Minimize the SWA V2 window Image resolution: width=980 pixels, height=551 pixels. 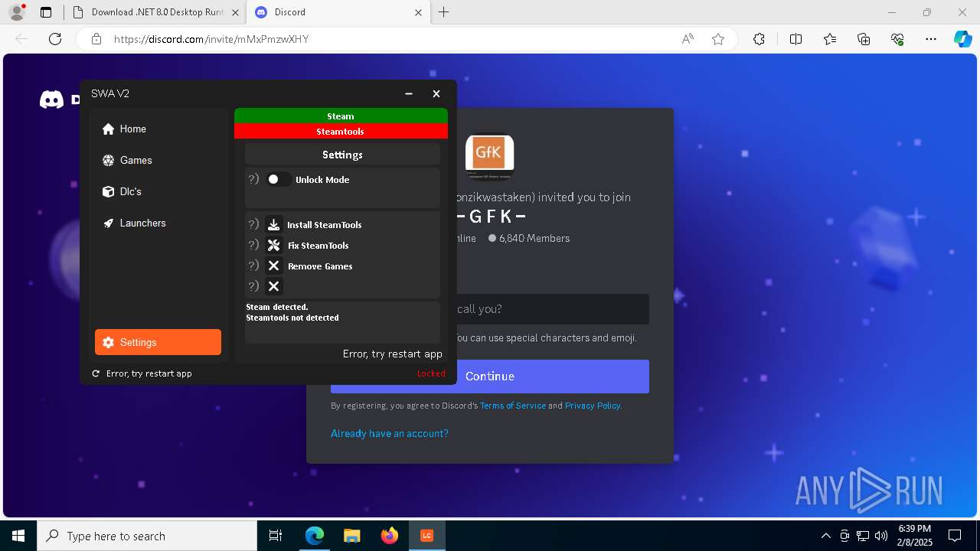pyautogui.click(x=409, y=93)
